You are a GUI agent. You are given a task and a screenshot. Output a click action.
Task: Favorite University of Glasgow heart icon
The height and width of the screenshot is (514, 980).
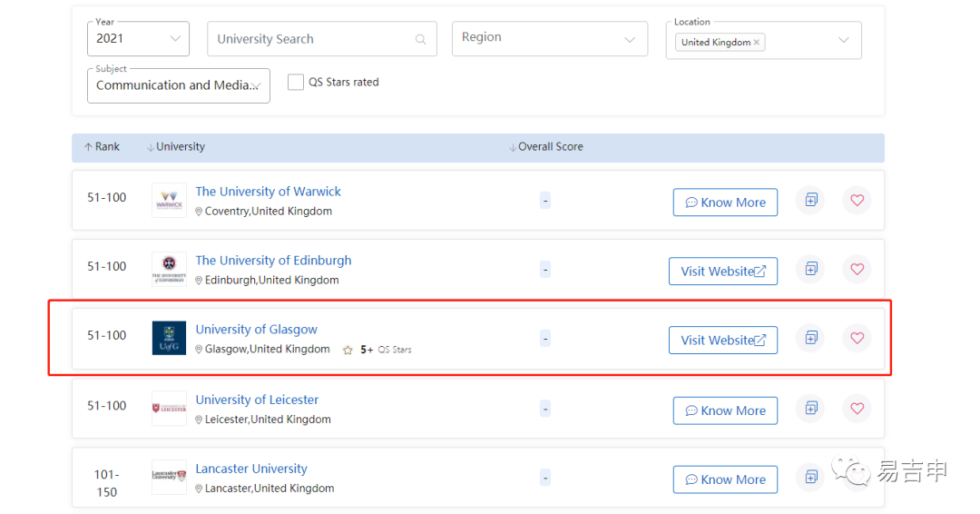pyautogui.click(x=857, y=338)
